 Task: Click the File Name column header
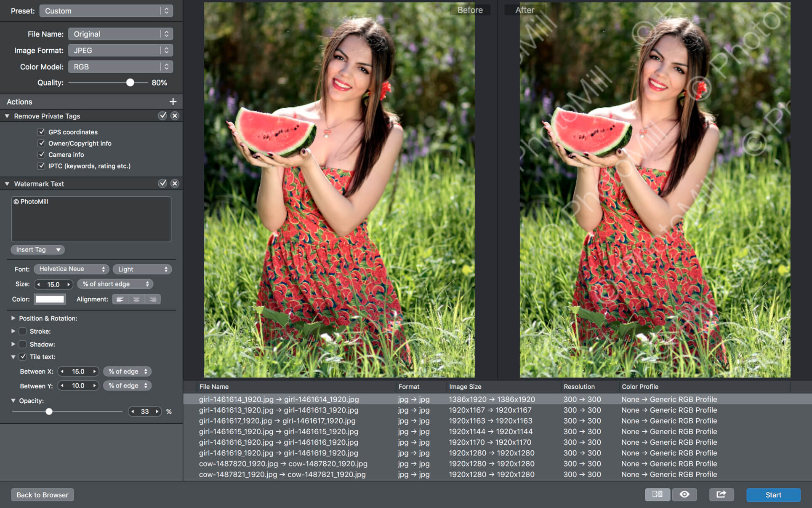[x=214, y=387]
